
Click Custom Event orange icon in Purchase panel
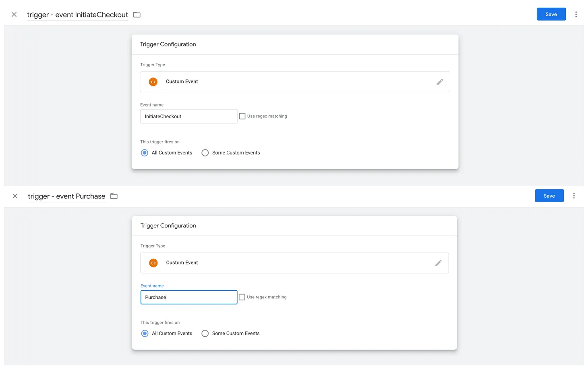(x=153, y=263)
